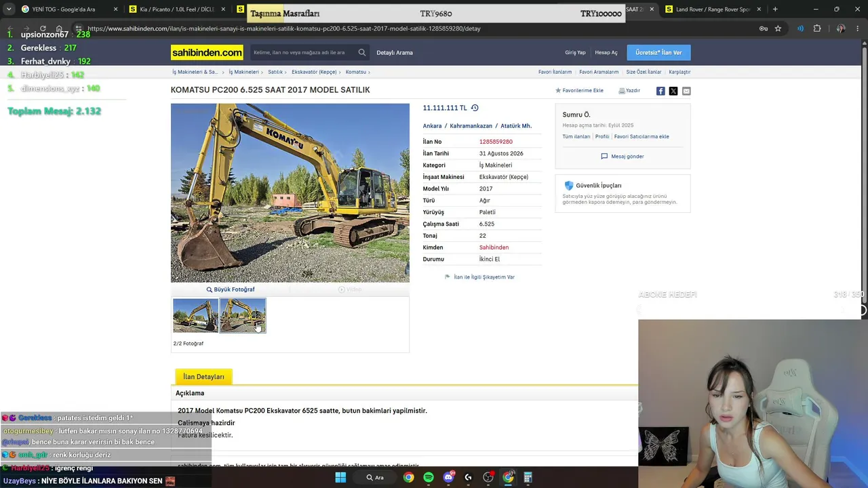This screenshot has height=488, width=868.
Task: Close the Land Rover tab
Action: click(x=759, y=9)
